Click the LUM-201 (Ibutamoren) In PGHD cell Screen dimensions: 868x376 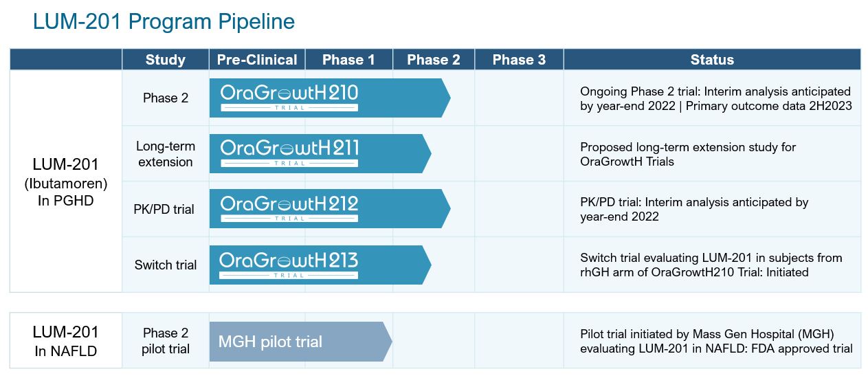pyautogui.click(x=66, y=181)
